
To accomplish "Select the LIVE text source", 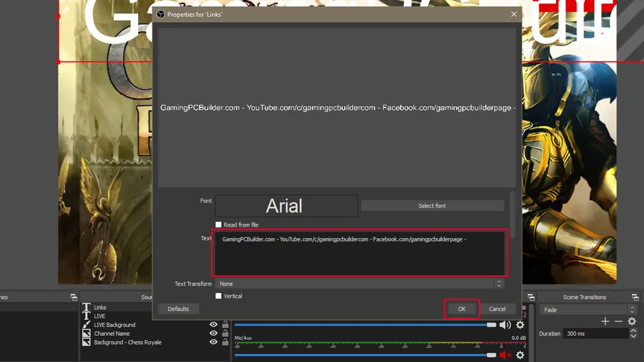I will point(99,316).
